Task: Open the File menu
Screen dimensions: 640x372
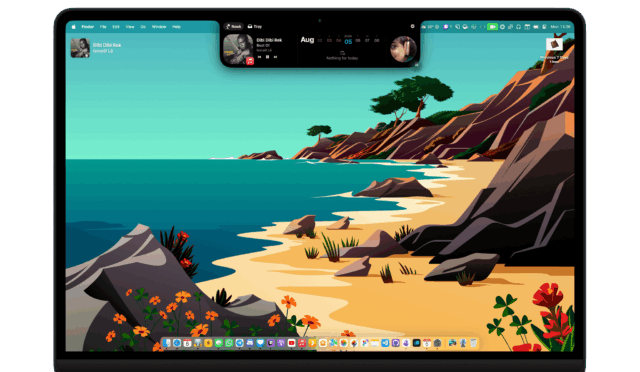Action: pos(103,27)
